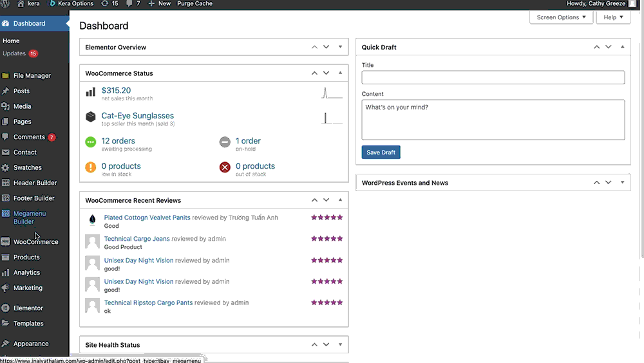This screenshot has height=363, width=644.
Task: Move Elementor Overview widget down
Action: point(326,47)
